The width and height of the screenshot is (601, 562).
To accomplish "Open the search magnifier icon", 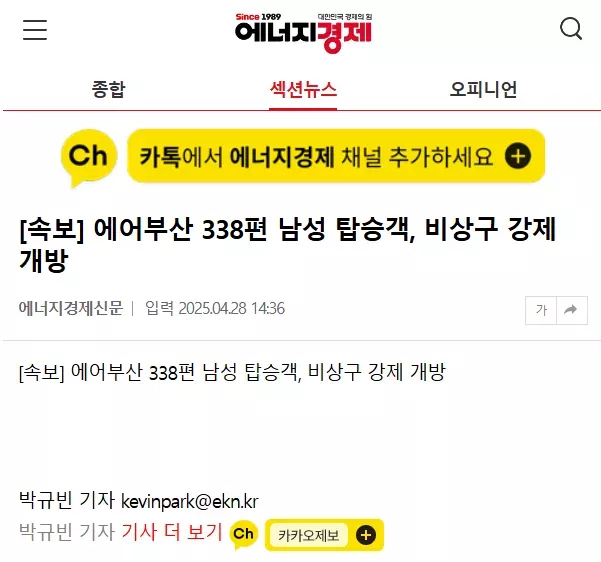I will pos(571,29).
